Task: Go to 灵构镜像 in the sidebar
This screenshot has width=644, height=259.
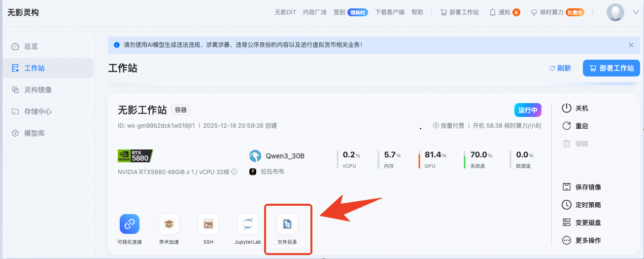Action: click(x=37, y=90)
